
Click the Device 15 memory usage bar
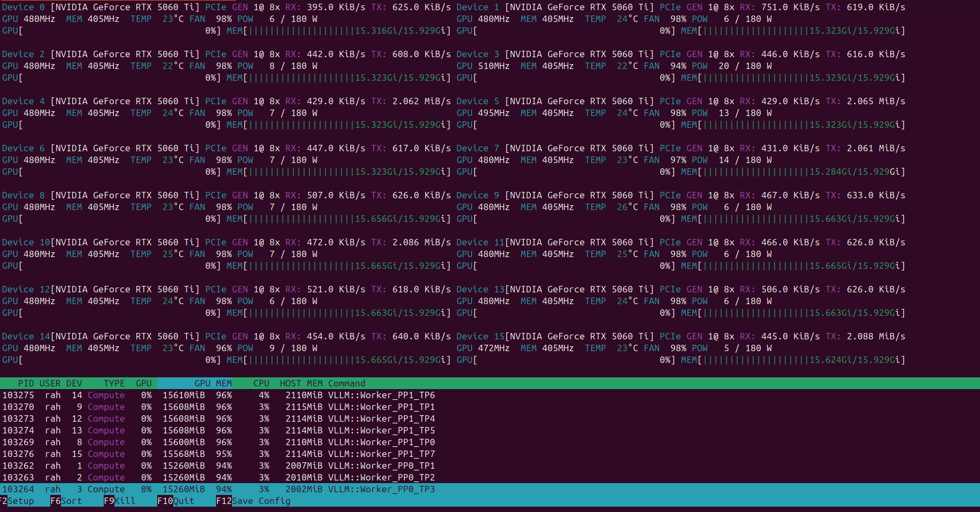[x=793, y=360]
